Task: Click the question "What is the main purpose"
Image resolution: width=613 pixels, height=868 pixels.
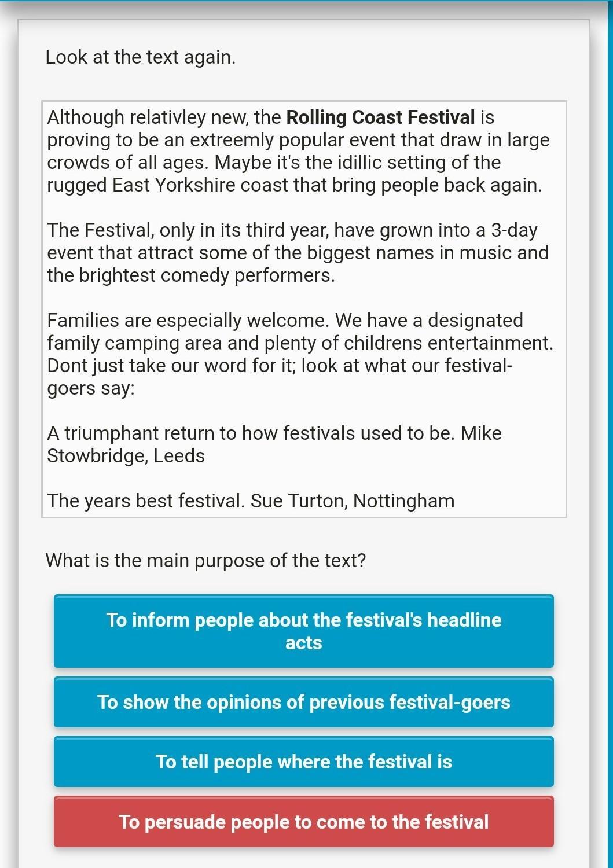Action: (205, 560)
